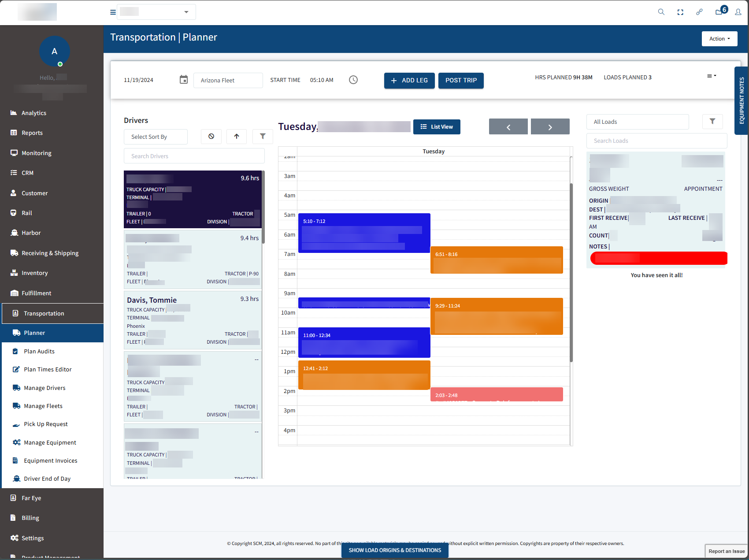Select the 9.6 hrs driver card

click(193, 199)
